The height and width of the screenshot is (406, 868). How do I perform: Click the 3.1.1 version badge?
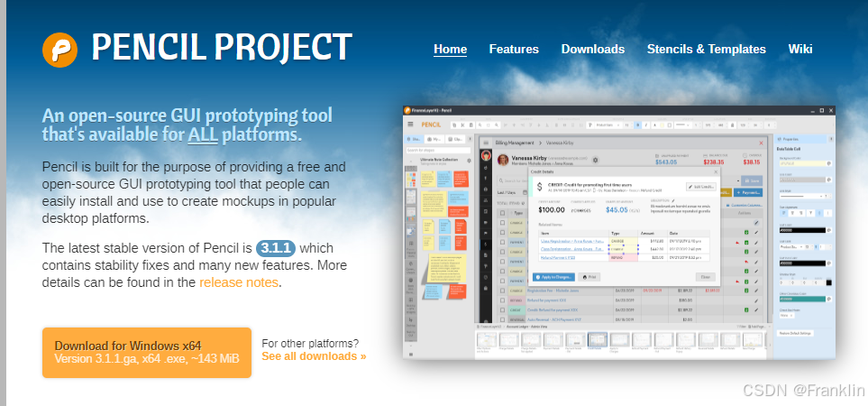[276, 247]
